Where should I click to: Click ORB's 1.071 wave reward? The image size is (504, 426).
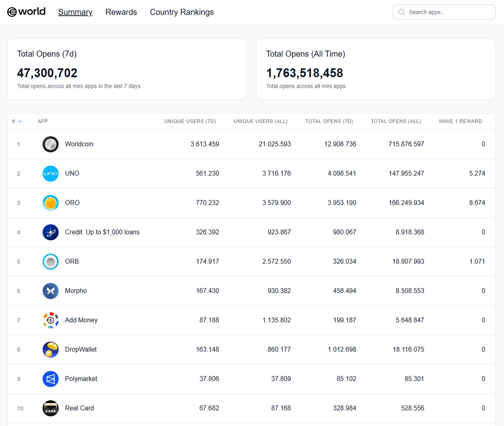477,261
